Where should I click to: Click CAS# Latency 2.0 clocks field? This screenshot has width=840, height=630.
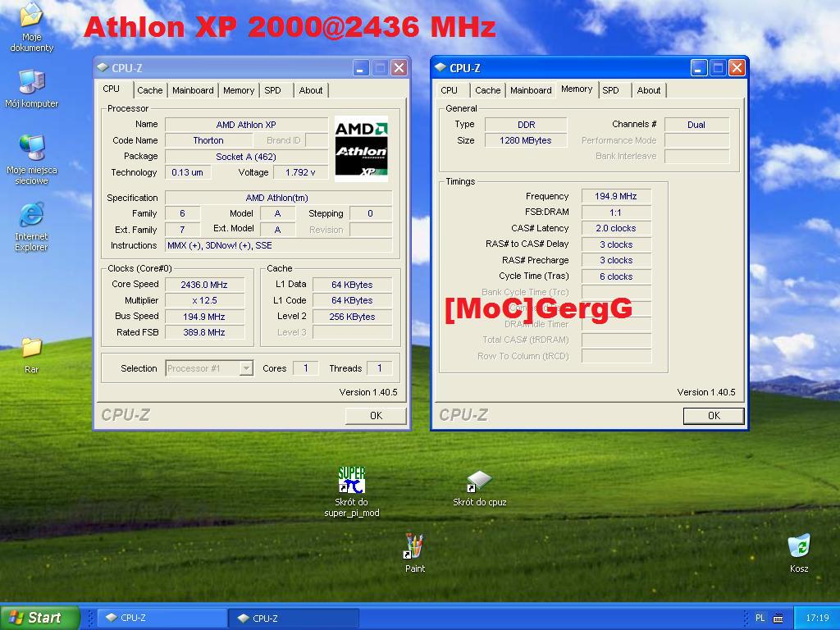[x=616, y=228]
